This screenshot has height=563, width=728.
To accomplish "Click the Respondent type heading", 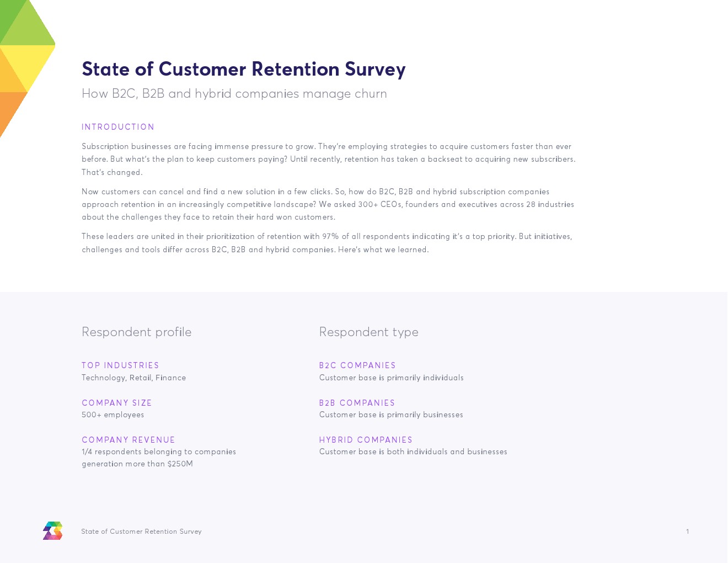I will tap(369, 332).
